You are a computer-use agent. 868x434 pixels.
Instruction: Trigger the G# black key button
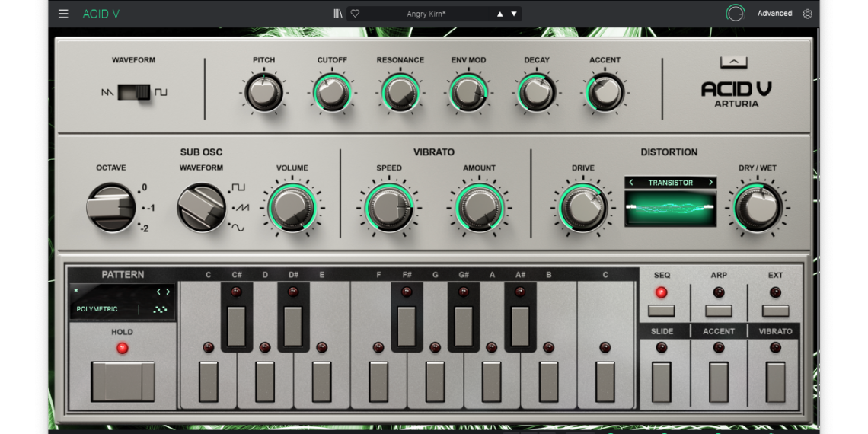(x=464, y=326)
